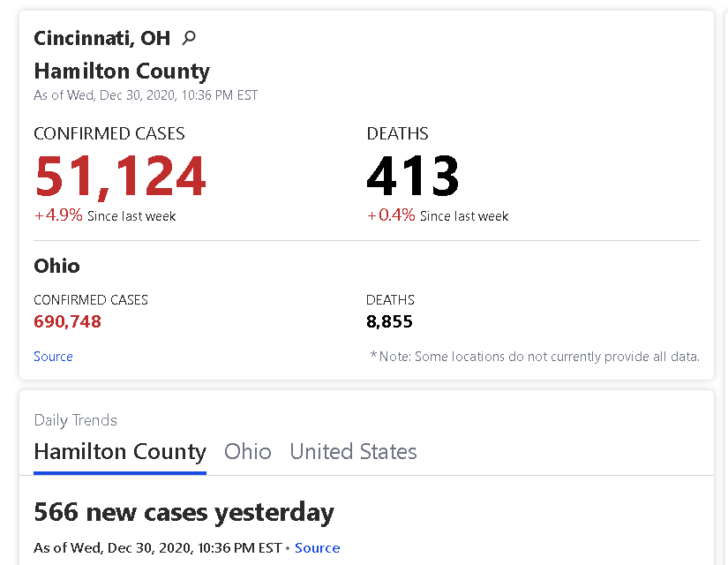728x565 pixels.
Task: Click the +4.9% since last week text
Action: click(x=105, y=215)
